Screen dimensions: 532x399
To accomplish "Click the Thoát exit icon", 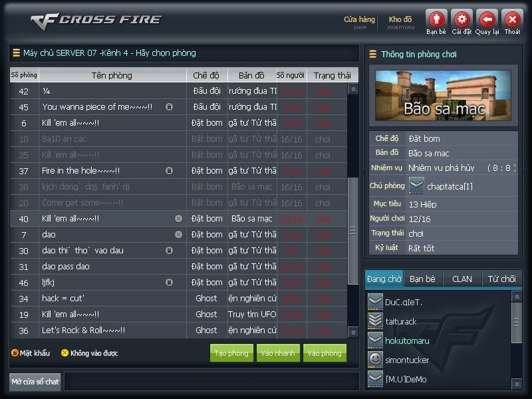I will click(x=512, y=19).
